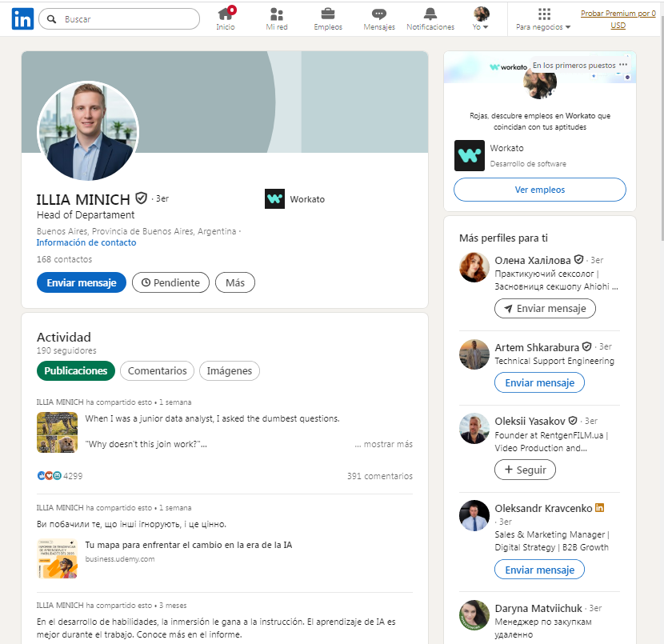The height and width of the screenshot is (644, 664).
Task: Follow Oleksii Yasakov with Seguir
Action: (525, 470)
